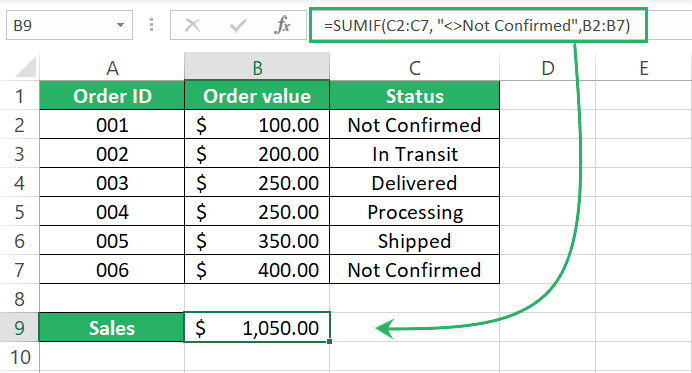Select column A header
692x373 pixels.
[112, 68]
